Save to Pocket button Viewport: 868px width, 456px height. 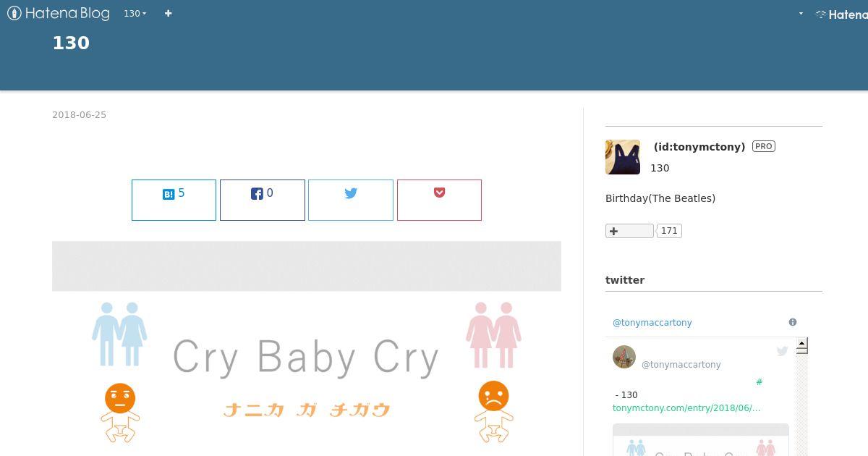pyautogui.click(x=439, y=200)
